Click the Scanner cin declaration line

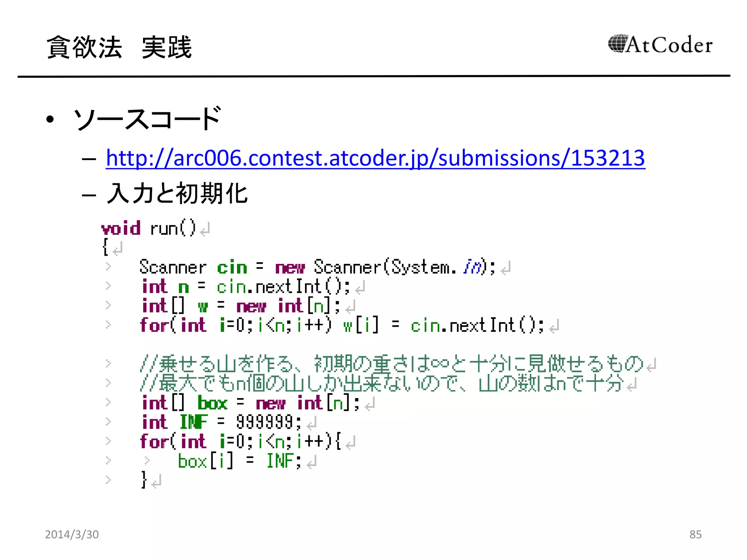coord(317,267)
